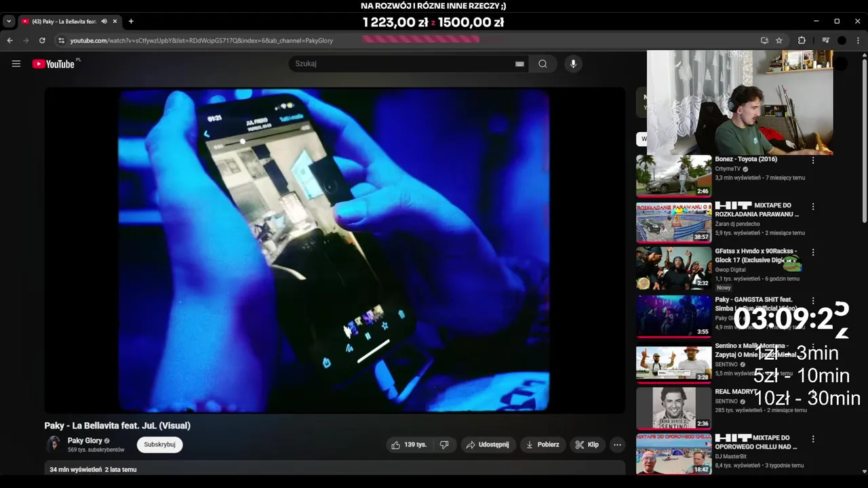Install app via the address bar icon
868x488 pixels.
point(764,41)
